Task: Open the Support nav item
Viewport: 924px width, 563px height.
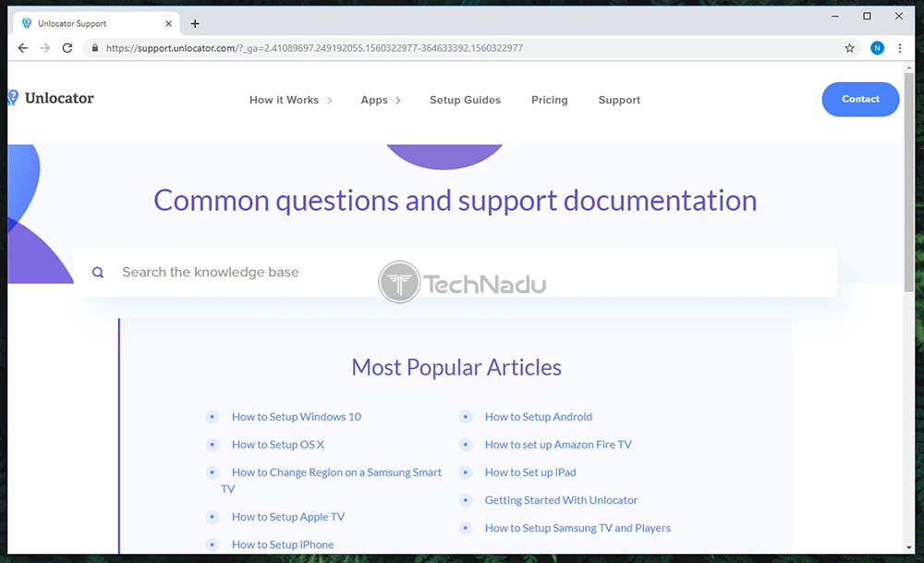Action: (619, 100)
